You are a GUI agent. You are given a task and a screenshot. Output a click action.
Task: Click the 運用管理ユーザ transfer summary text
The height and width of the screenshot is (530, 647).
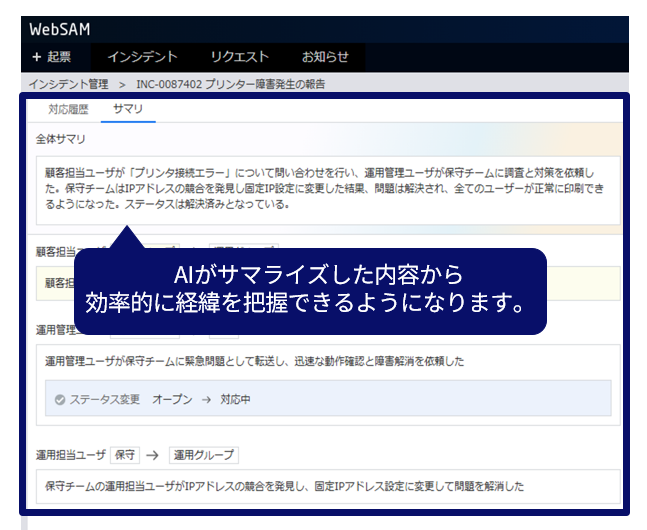(255, 361)
